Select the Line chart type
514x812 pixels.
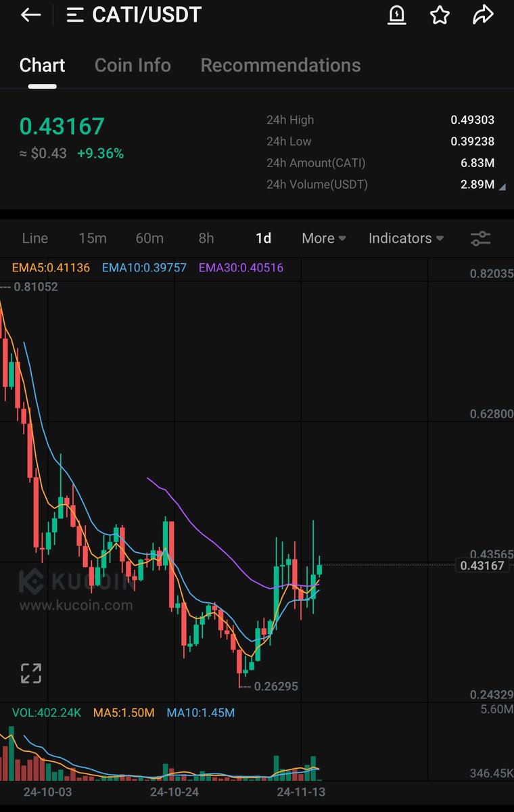35,238
